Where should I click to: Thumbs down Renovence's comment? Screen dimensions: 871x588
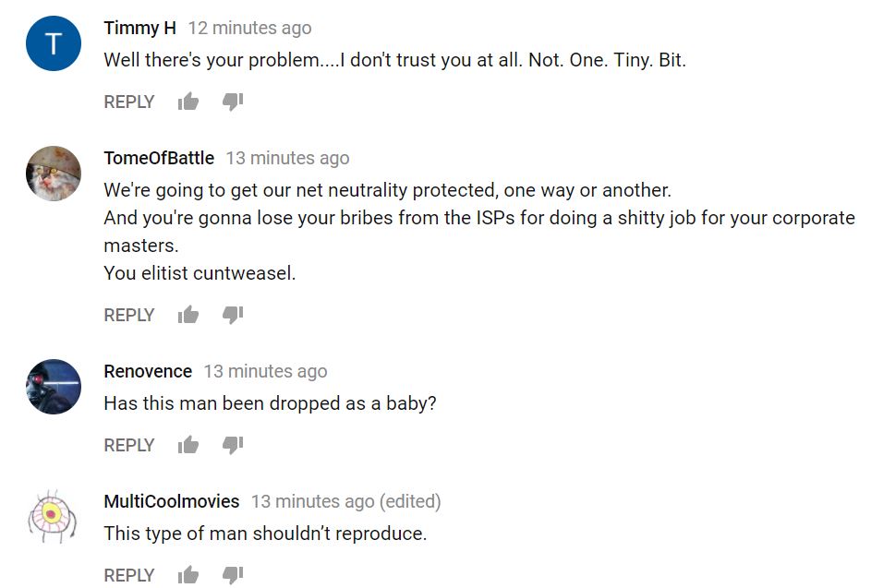(233, 445)
